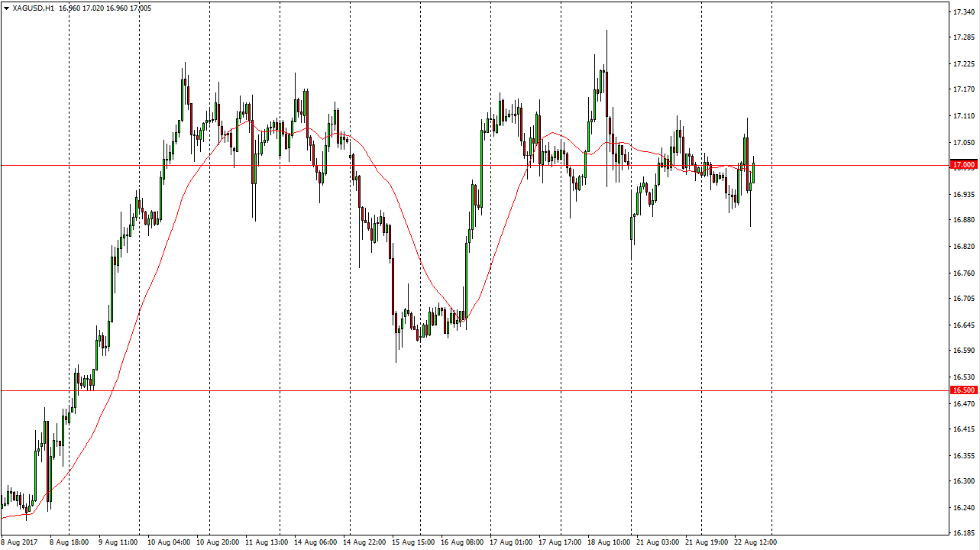The width and height of the screenshot is (980, 550).
Task: Click the 18 Aug 10:00 time label
Action: [610, 542]
